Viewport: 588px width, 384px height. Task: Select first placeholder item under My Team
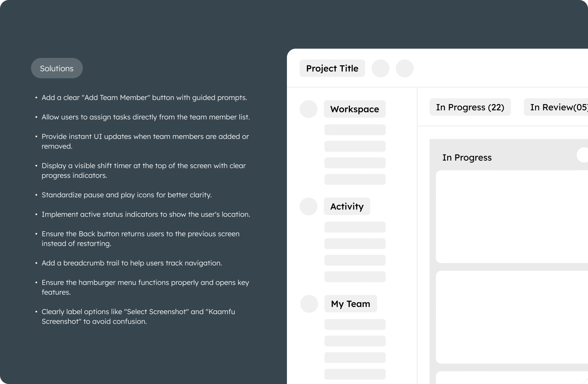[355, 325]
